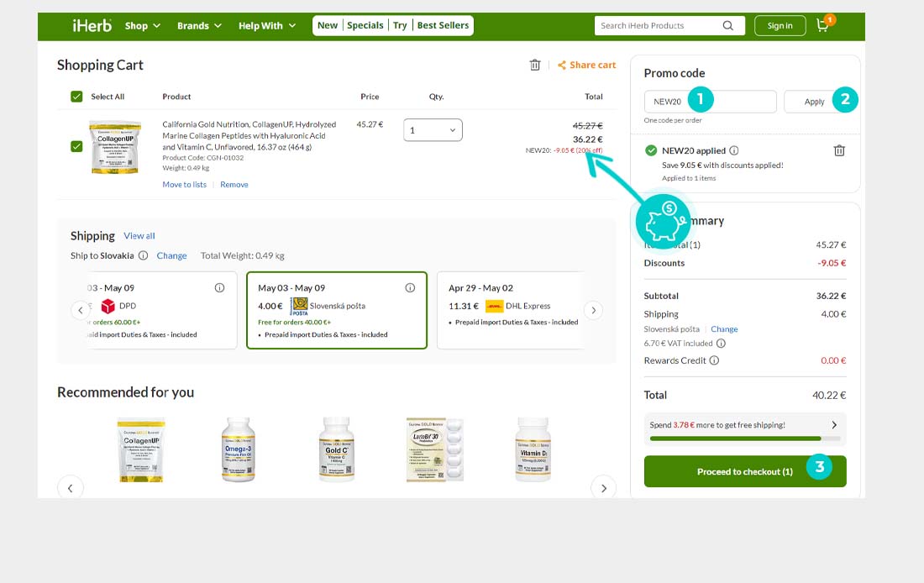The image size is (924, 583).
Task: Change shipping method in order summary
Action: [x=724, y=329]
